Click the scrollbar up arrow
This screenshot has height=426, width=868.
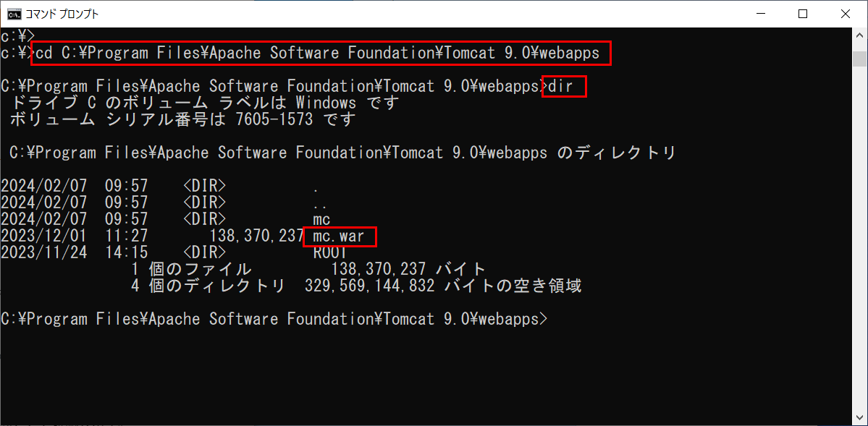(859, 34)
